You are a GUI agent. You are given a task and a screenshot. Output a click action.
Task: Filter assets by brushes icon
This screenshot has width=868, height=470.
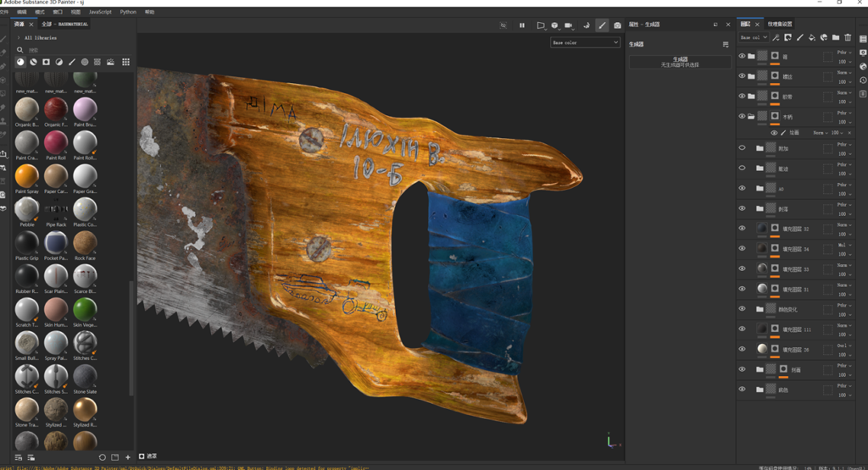(72, 62)
